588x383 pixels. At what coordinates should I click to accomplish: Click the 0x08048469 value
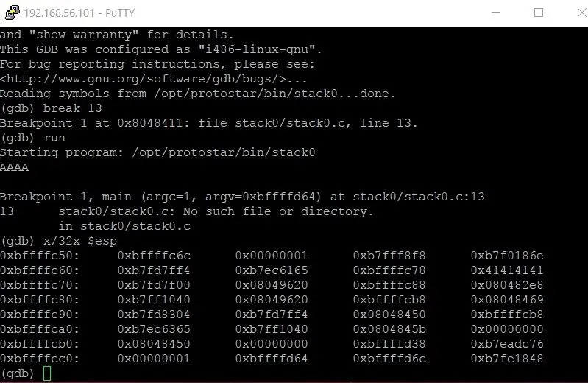pyautogui.click(x=506, y=300)
